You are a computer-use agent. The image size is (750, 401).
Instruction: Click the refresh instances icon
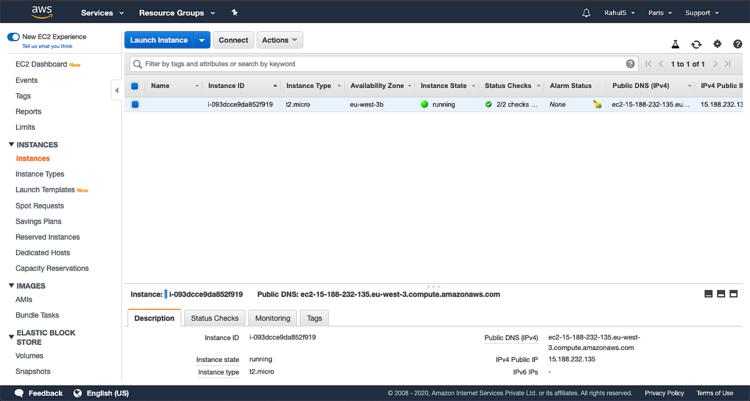tap(696, 44)
